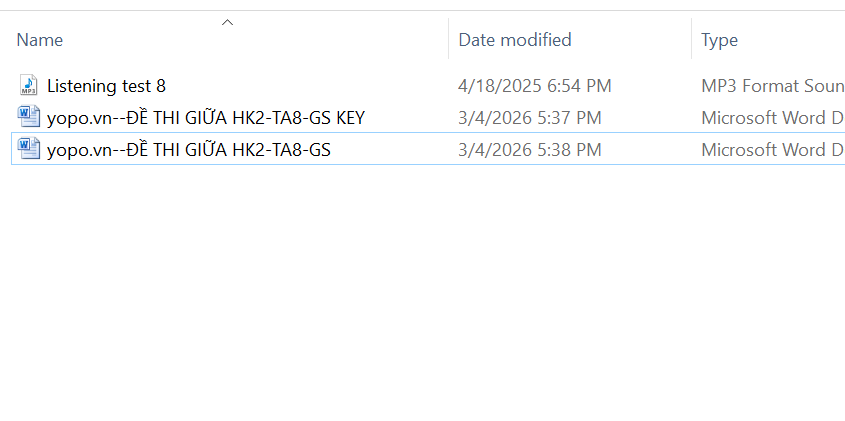Click empty space below the file names

(200, 290)
